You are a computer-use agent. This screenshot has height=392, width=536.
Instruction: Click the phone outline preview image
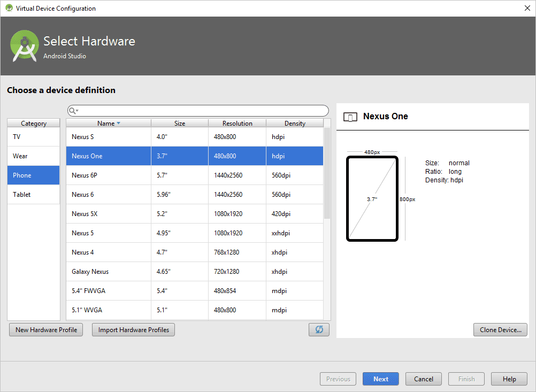pos(372,198)
